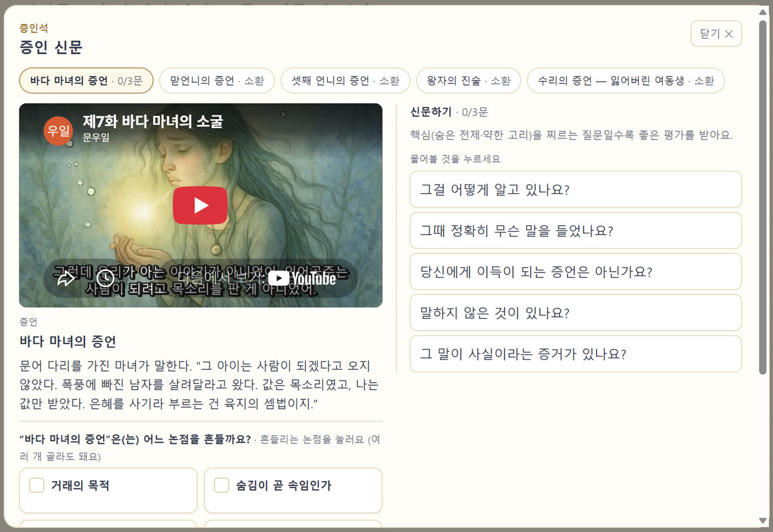Check the 숨김이 곧 속임인가 checkbox
The image size is (773, 532).
(222, 485)
